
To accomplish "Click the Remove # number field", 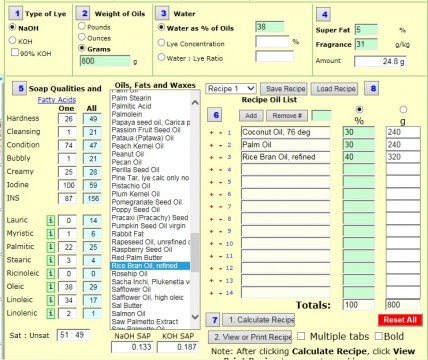I will 321,116.
